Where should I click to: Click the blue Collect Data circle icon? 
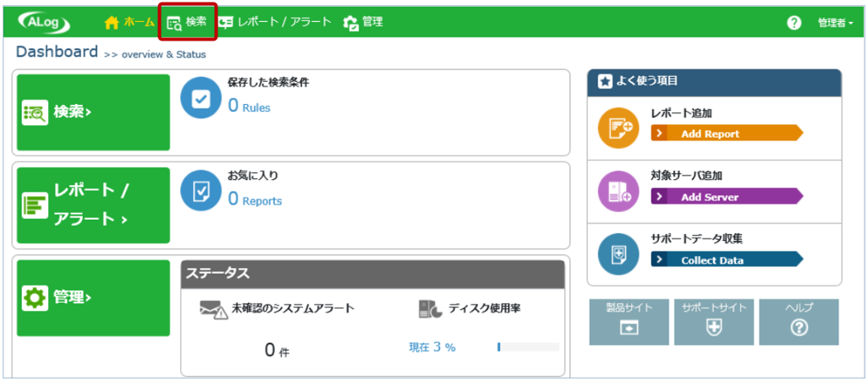618,254
